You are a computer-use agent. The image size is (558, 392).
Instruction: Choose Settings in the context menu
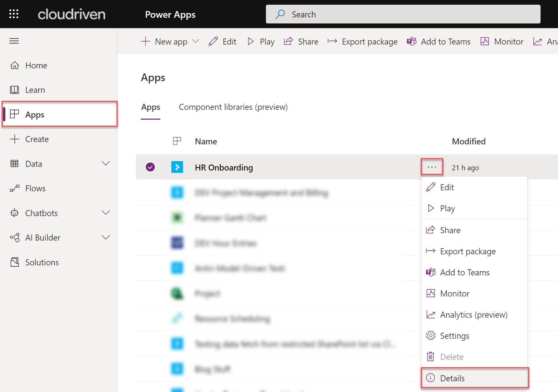pos(454,336)
